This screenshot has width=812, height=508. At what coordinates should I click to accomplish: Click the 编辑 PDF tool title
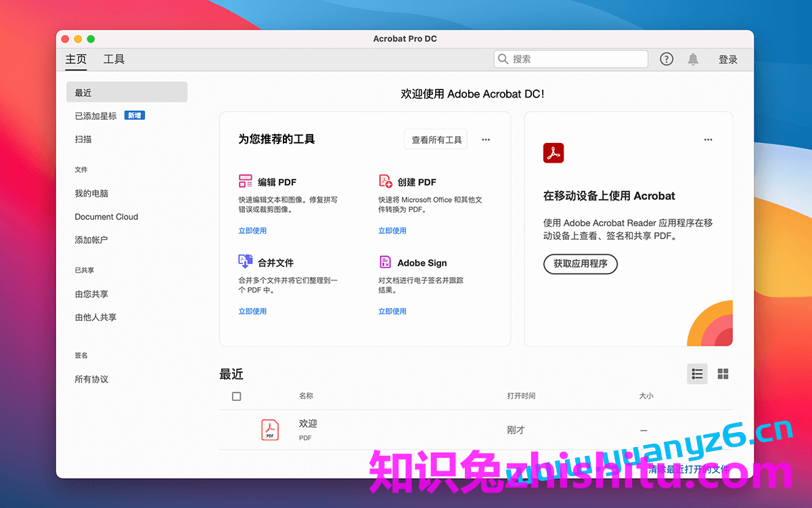277,182
